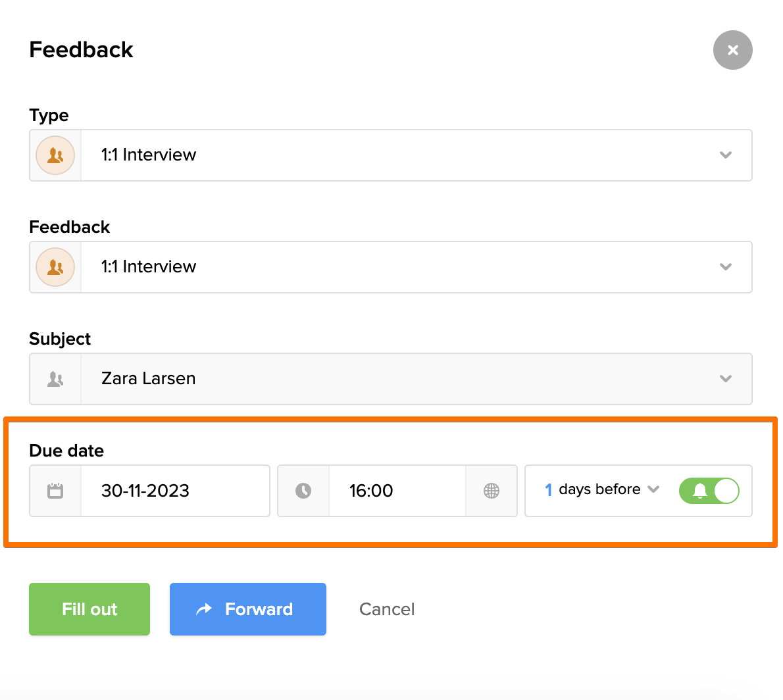This screenshot has height=700, width=783.
Task: Open the Subject dropdown arrow
Action: click(725, 379)
